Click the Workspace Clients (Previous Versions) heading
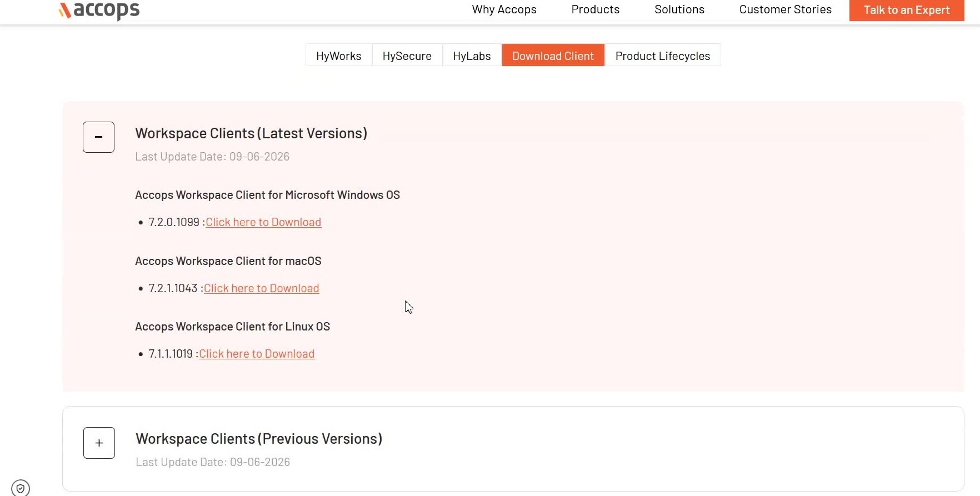The width and height of the screenshot is (980, 496). (x=259, y=439)
